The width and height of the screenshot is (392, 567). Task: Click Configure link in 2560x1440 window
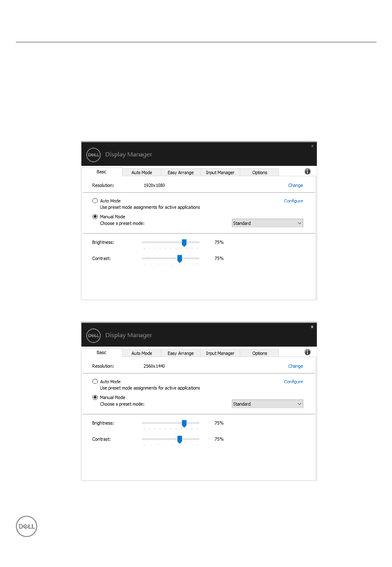pos(293,382)
